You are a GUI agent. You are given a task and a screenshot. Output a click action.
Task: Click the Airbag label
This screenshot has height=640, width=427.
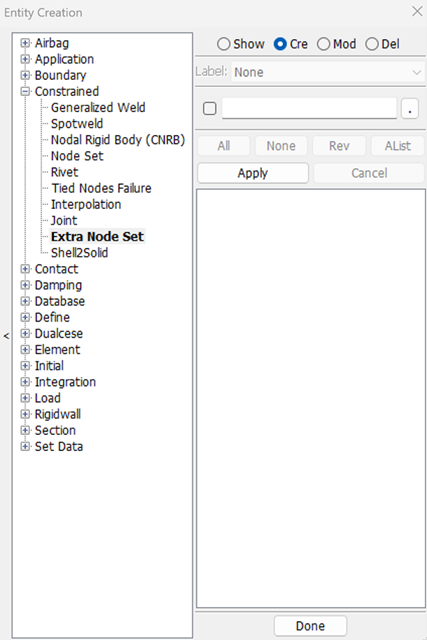pos(52,43)
